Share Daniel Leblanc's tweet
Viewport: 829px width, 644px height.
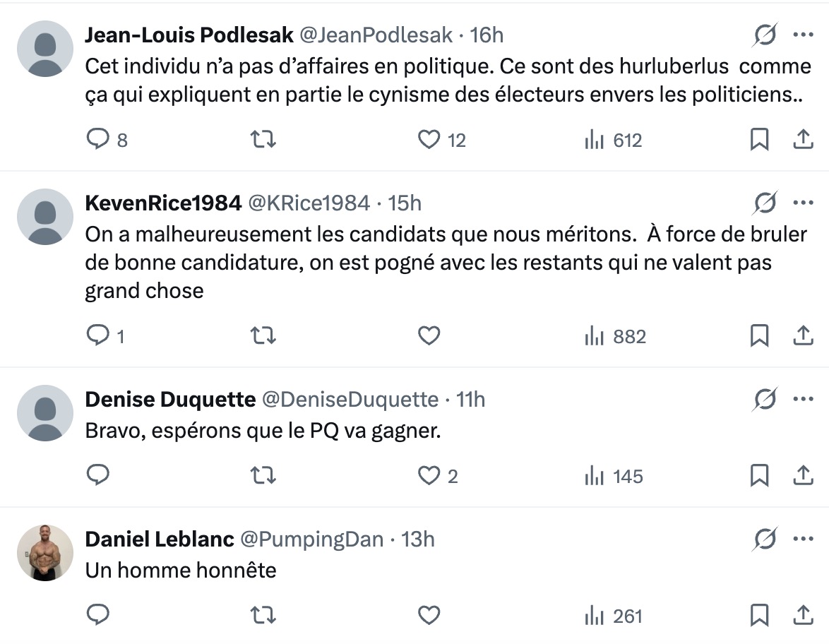tap(803, 615)
